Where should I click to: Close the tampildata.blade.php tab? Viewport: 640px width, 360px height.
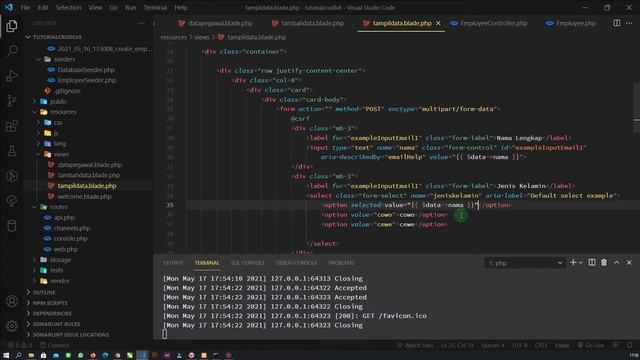(x=438, y=23)
